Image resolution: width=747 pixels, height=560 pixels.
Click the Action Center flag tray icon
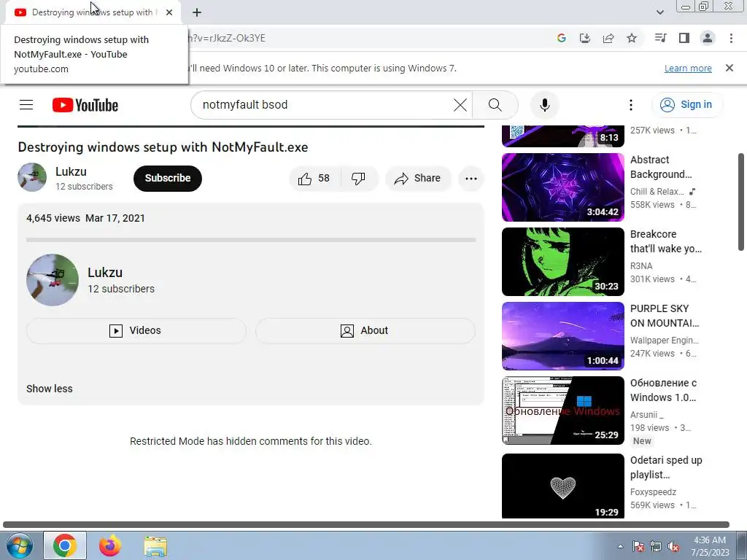(638, 546)
